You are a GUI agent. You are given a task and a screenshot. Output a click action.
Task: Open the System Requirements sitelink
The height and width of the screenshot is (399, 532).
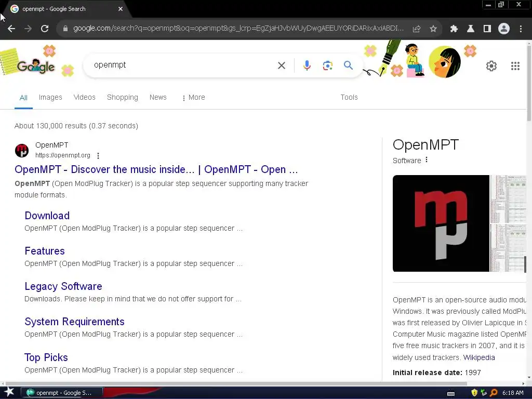click(75, 322)
